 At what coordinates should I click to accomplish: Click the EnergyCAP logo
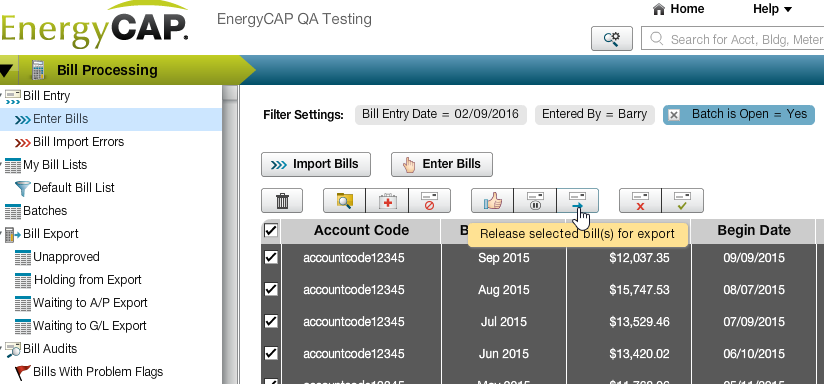tap(94, 25)
